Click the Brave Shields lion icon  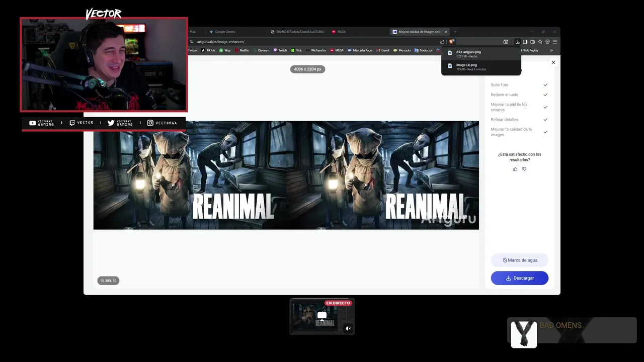pyautogui.click(x=452, y=42)
